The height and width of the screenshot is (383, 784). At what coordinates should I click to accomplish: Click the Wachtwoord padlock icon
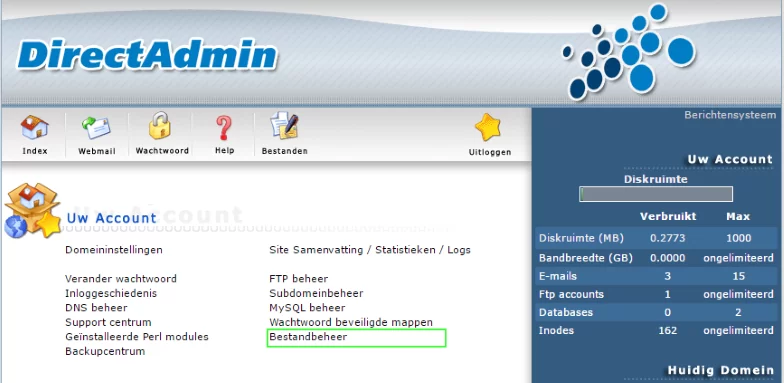(160, 126)
